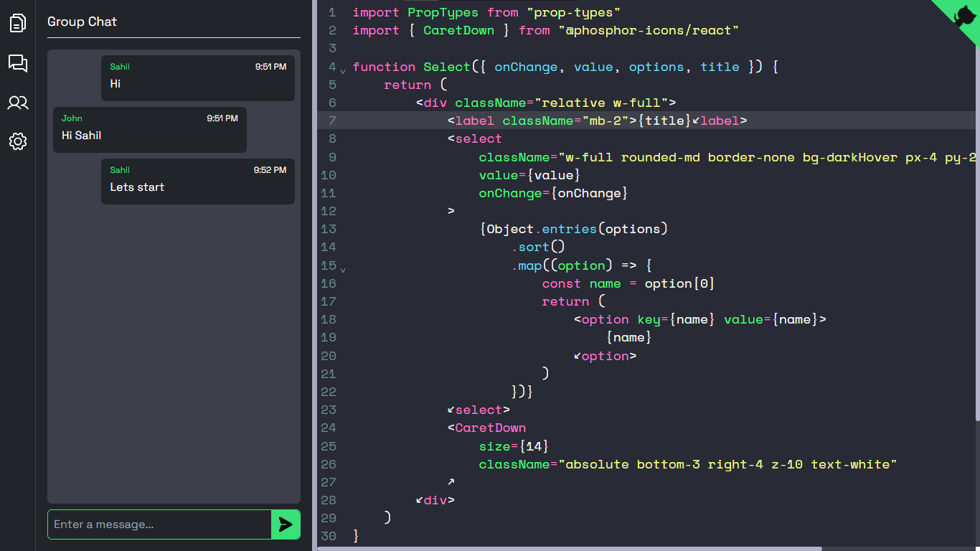Viewport: 980px width, 551px height.
Task: Click the closing 'select' tag on line 23
Action: [479, 410]
